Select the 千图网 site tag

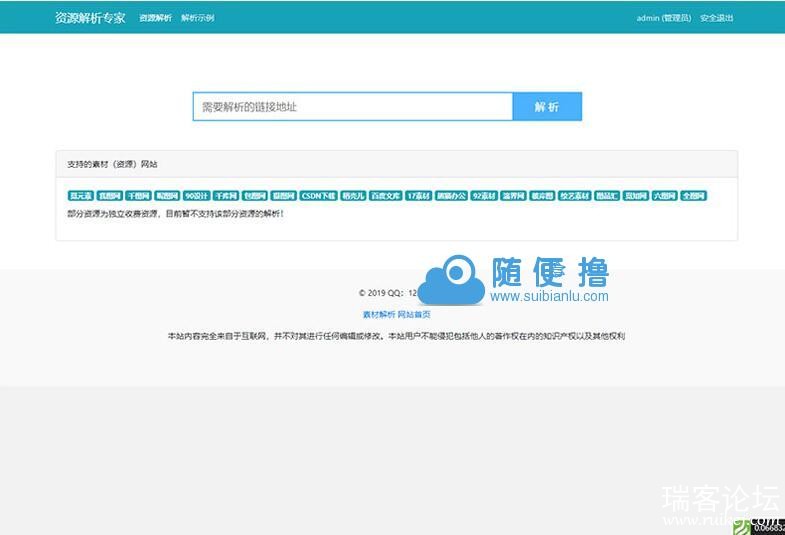click(136, 196)
